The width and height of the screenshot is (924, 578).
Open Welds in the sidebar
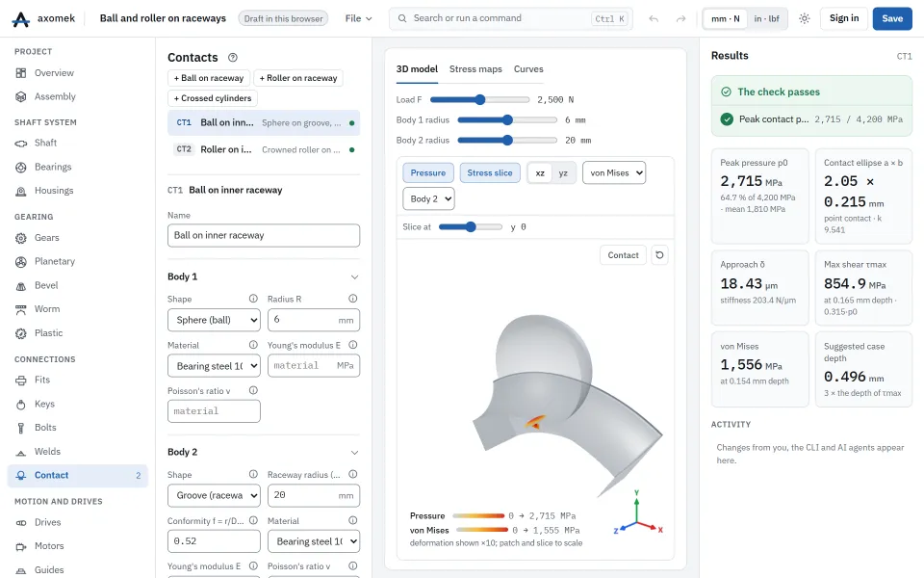point(77,451)
